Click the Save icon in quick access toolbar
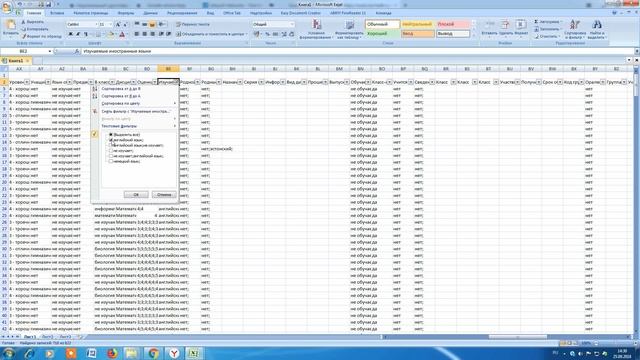 point(49,4)
